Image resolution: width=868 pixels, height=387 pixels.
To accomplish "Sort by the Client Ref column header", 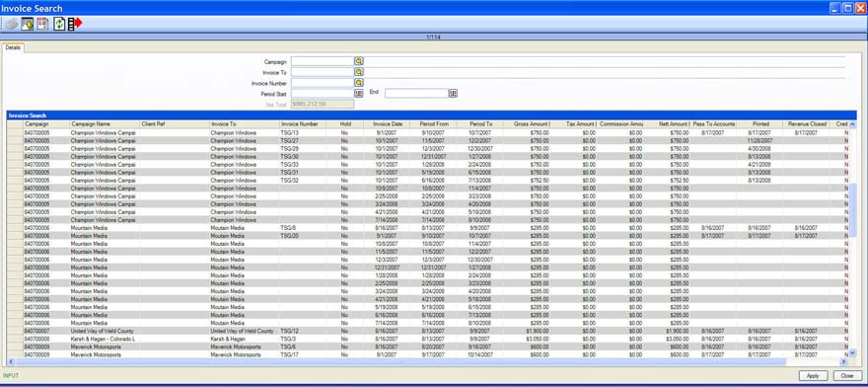I will point(175,124).
